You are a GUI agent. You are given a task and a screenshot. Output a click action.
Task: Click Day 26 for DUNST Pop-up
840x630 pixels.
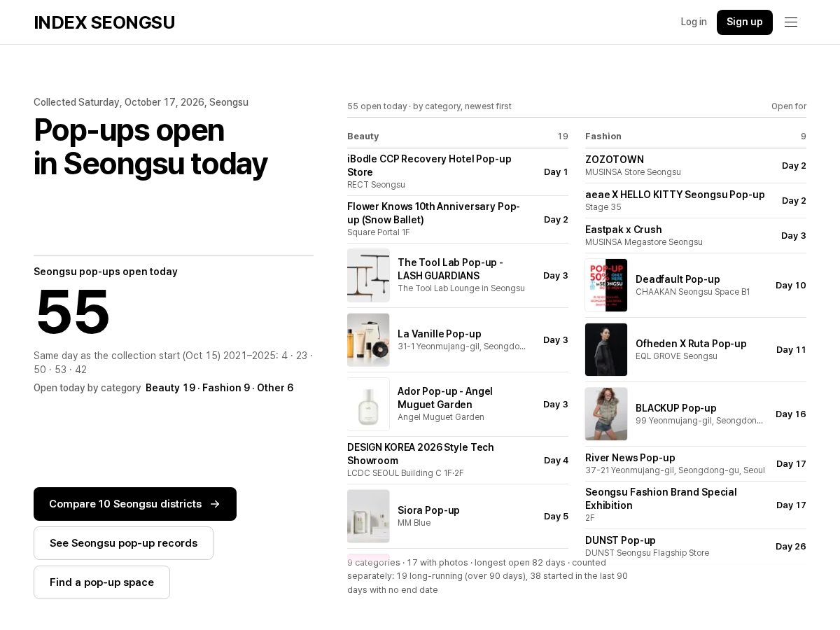click(x=791, y=547)
